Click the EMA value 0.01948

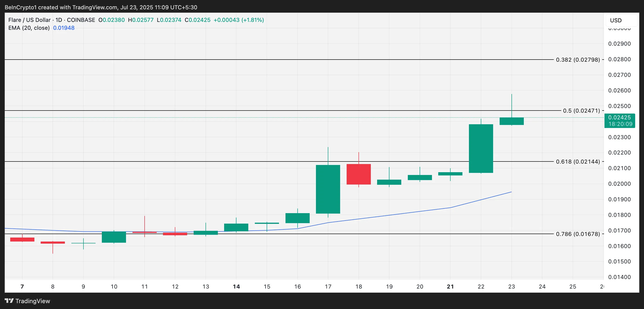64,28
